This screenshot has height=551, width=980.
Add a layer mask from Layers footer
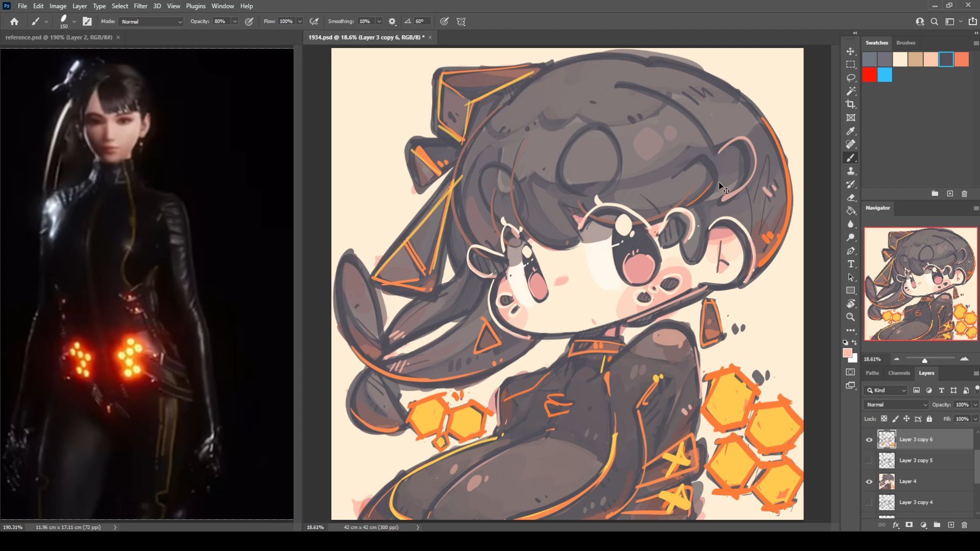(x=909, y=524)
